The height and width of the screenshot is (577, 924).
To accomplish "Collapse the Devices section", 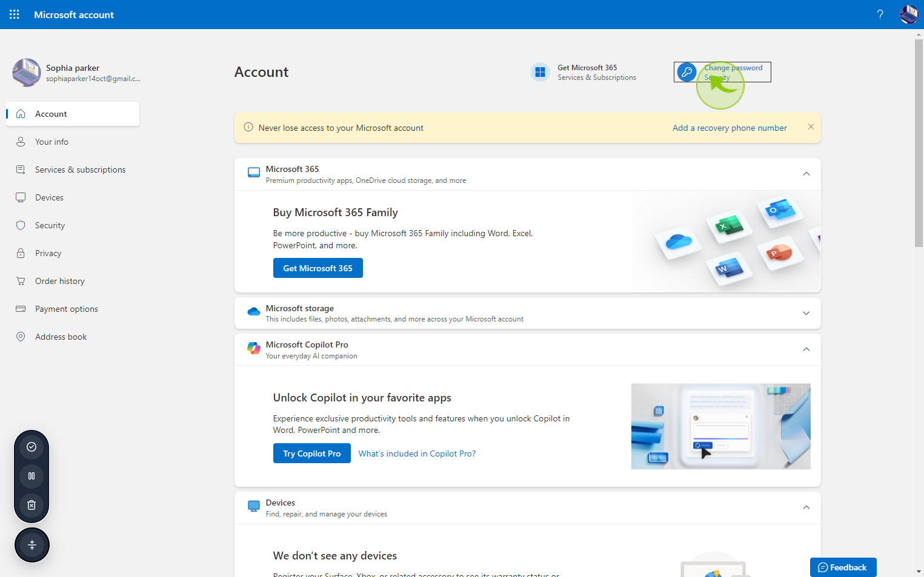I will (806, 507).
